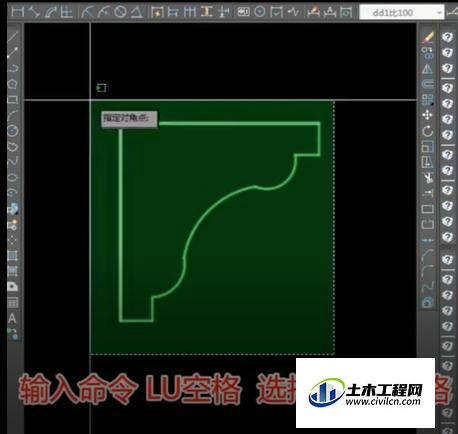
Task: Select the Move tool
Action: (x=428, y=115)
